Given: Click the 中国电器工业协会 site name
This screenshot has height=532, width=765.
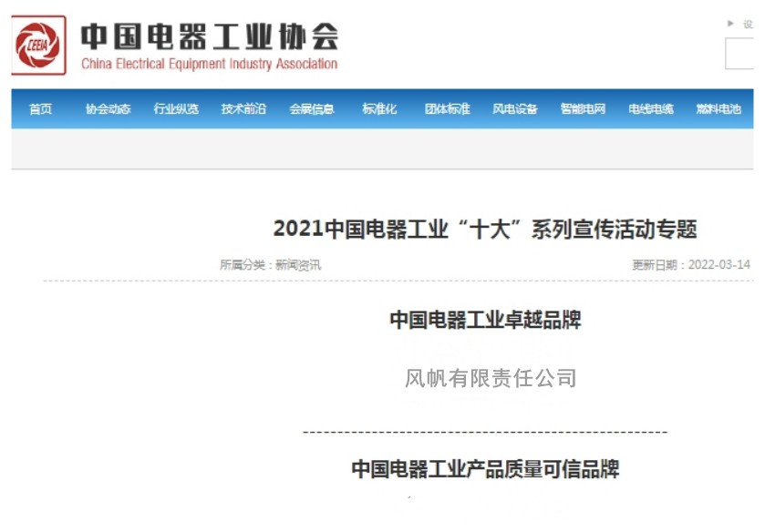Looking at the screenshot, I should 210,36.
